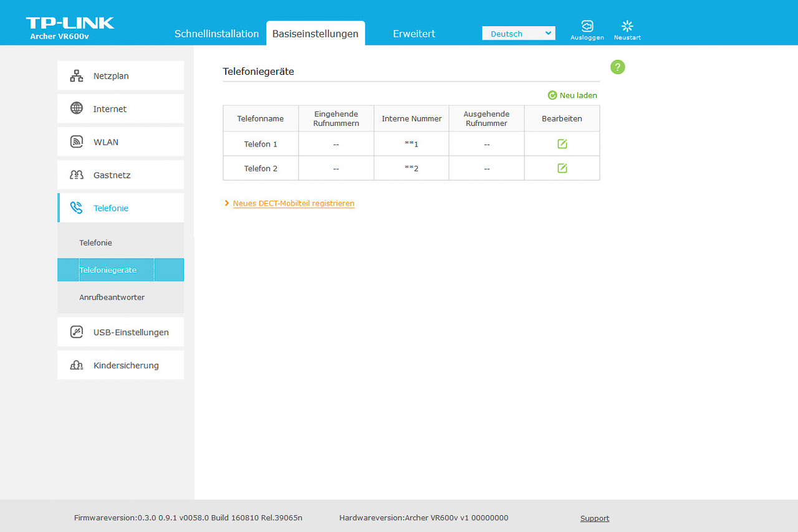Click the edit icon for Telefon 2
This screenshot has height=532, width=798.
click(562, 168)
